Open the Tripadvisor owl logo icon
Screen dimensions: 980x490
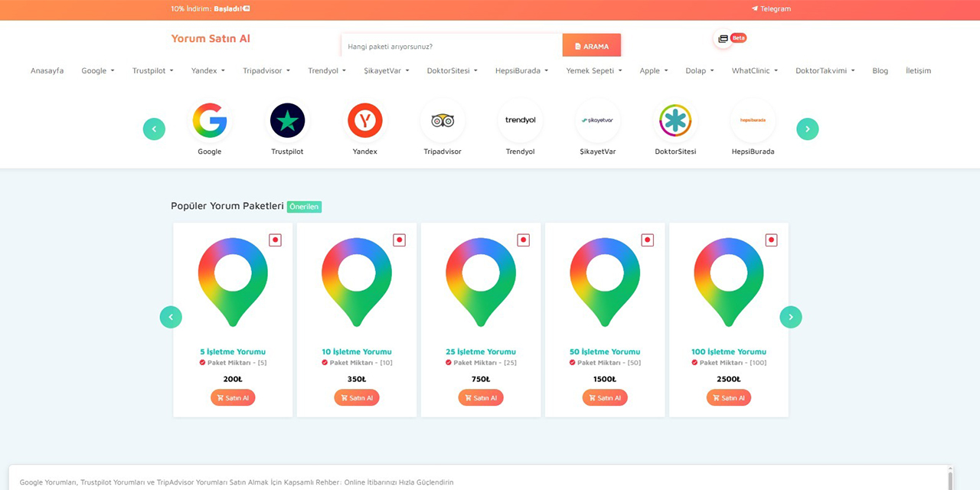[443, 120]
